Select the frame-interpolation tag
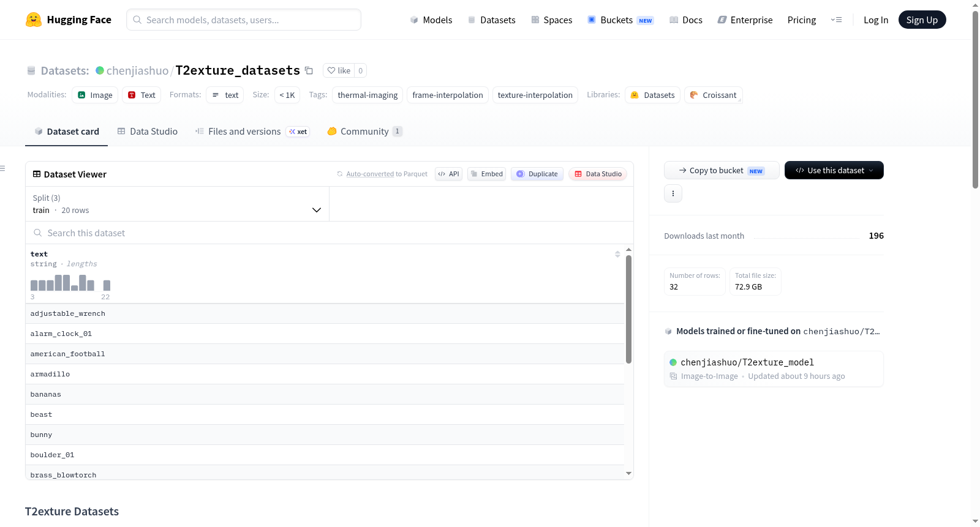This screenshot has width=980, height=527. pos(448,95)
